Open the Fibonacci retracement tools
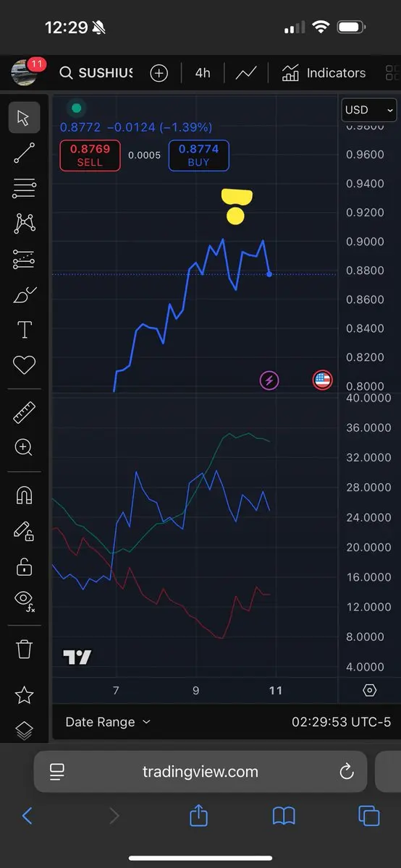The image size is (401, 868). tap(24, 188)
